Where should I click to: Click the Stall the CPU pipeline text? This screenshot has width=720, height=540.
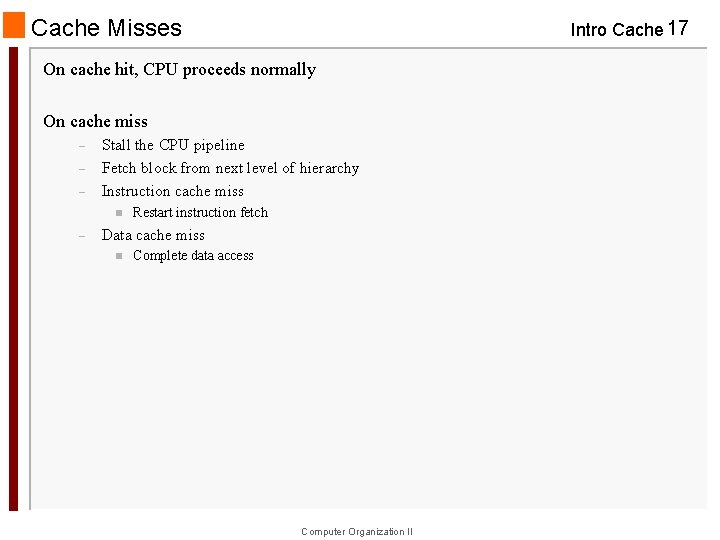[173, 145]
